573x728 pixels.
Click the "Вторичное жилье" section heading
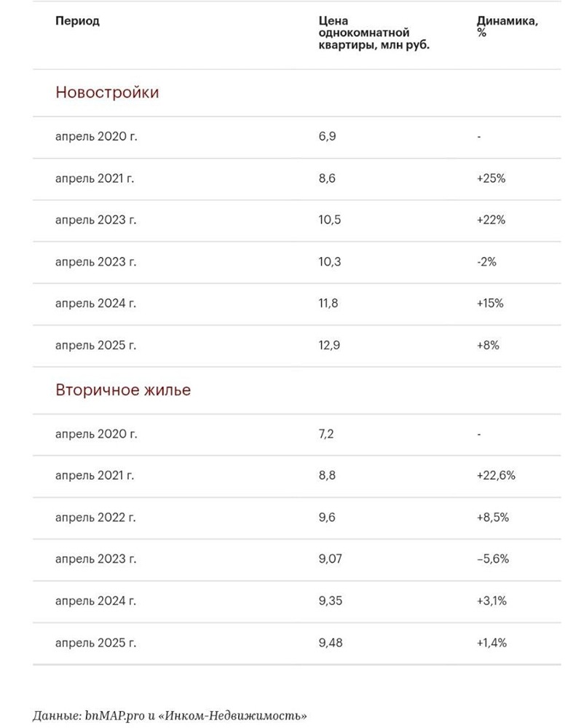point(123,389)
